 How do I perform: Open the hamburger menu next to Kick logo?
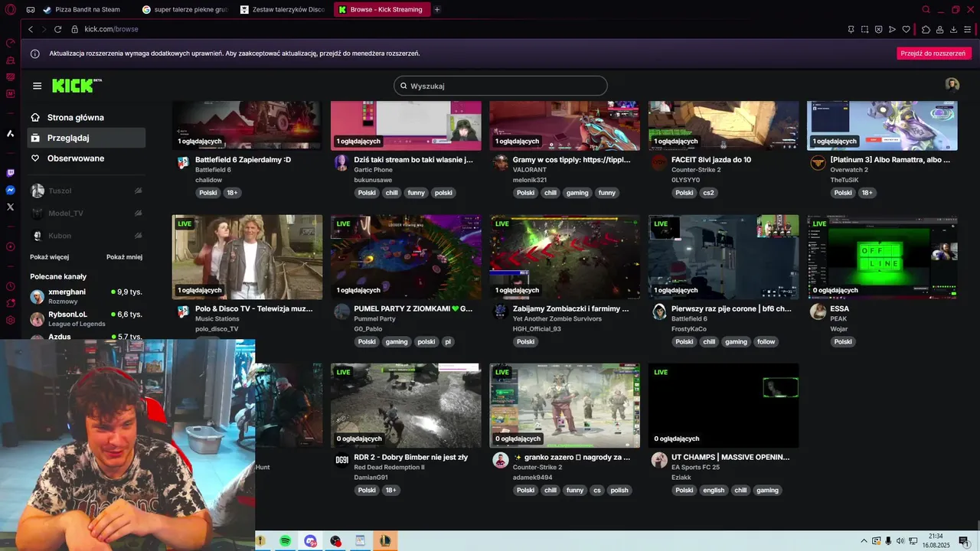(37, 86)
